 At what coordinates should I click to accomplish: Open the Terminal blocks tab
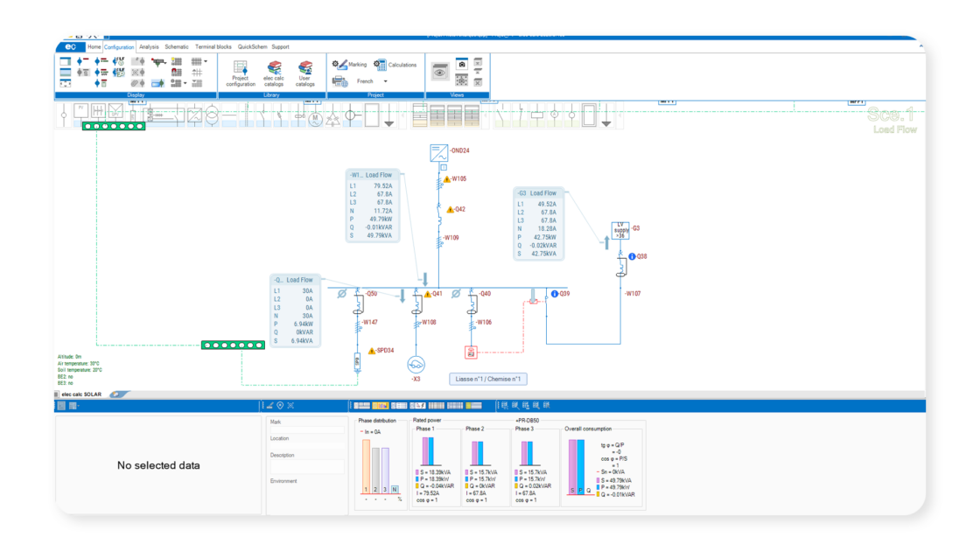point(213,46)
